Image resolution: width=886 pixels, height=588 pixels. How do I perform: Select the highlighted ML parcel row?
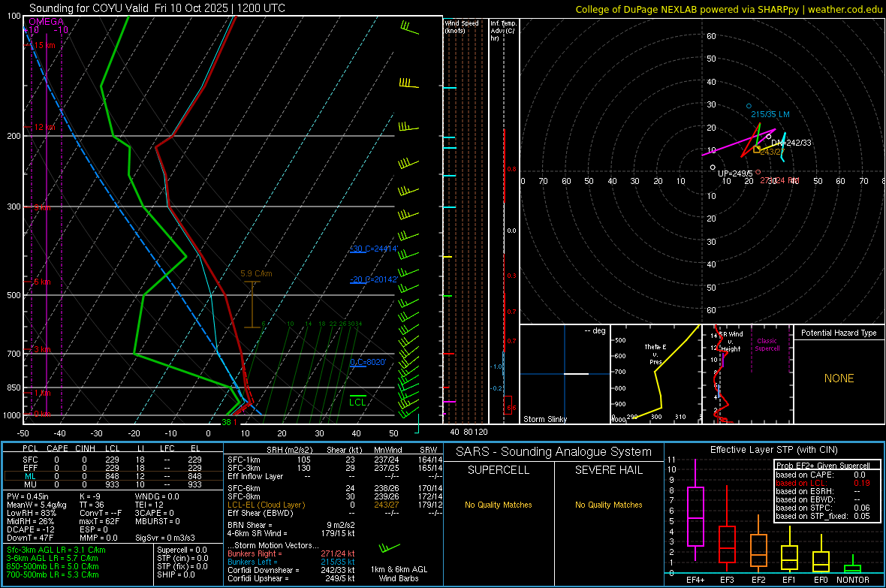[113, 477]
